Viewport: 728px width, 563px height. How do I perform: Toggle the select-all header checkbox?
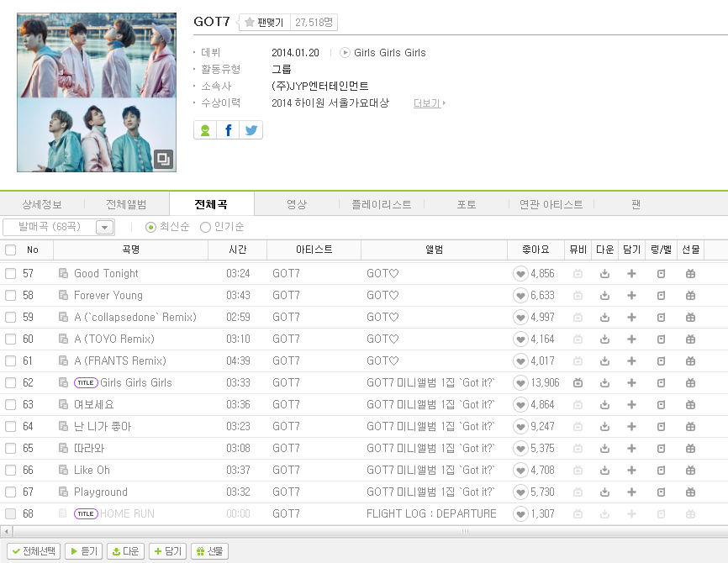(x=10, y=250)
